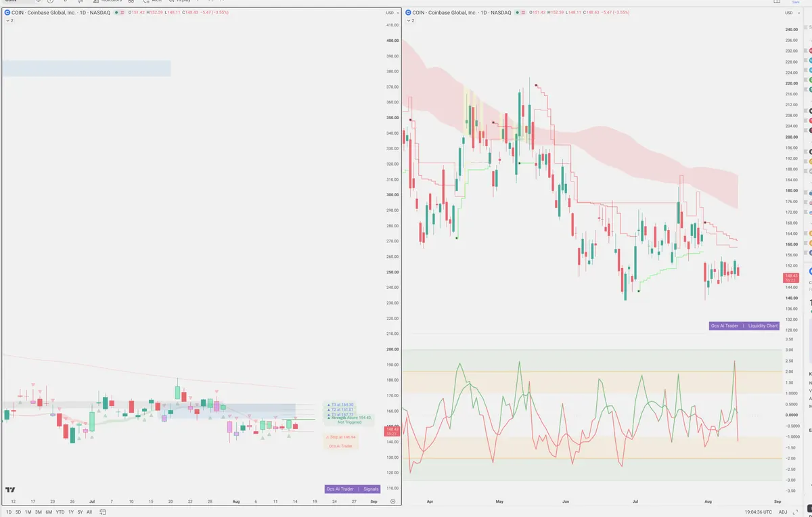The width and height of the screenshot is (812, 517).
Task: Click the Alert toolbar button
Action: tap(152, 1)
